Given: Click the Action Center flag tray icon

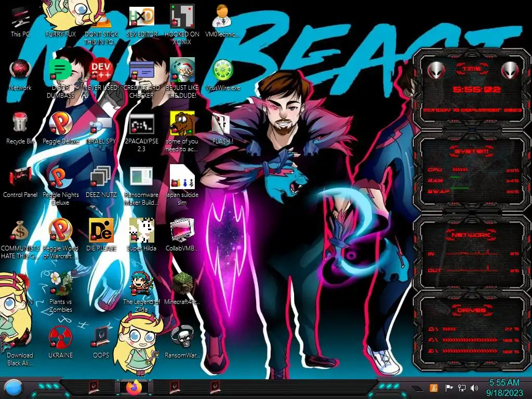Looking at the screenshot, I should pyautogui.click(x=449, y=388).
